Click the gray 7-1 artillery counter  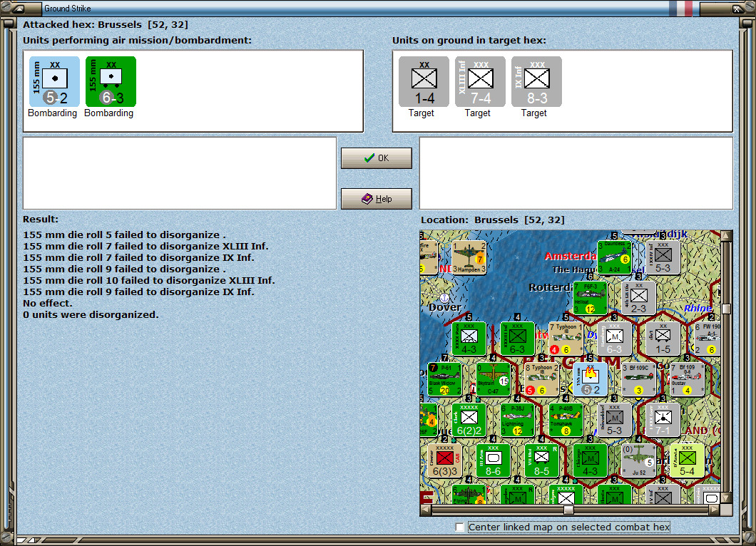663,420
